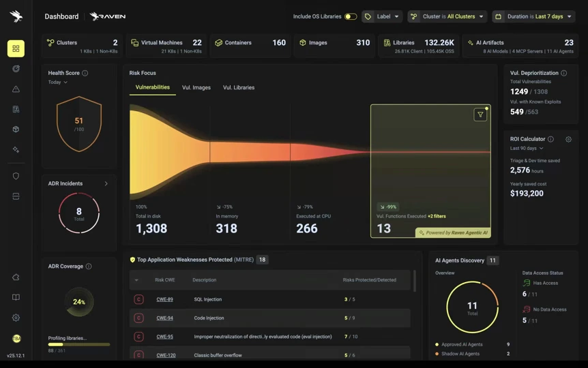Click the Vul. Deprioritization info icon

tap(564, 73)
